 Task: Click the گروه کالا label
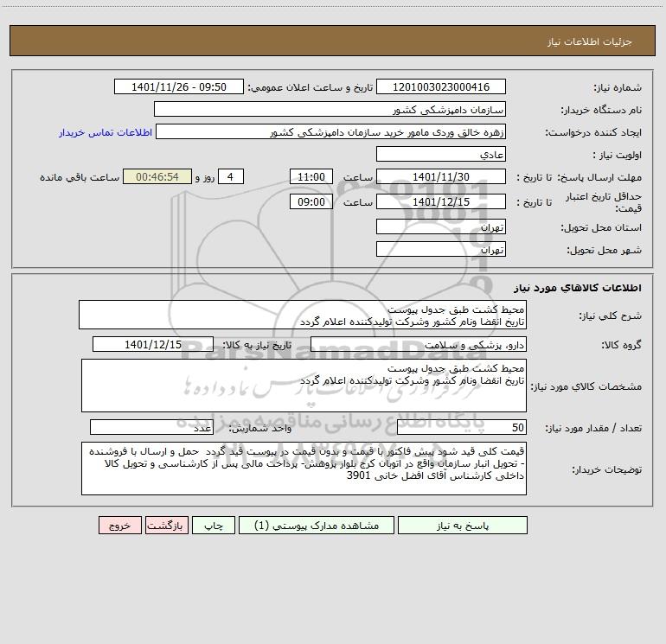click(x=621, y=345)
